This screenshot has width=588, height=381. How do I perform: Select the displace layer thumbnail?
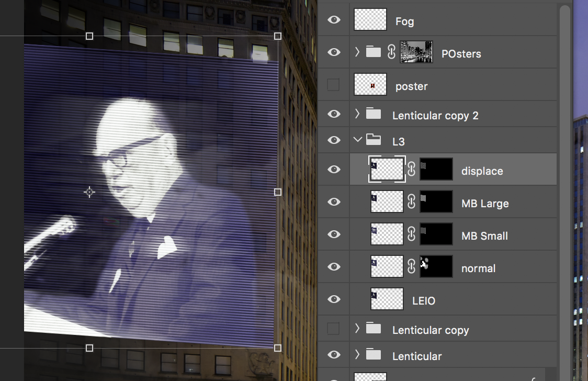pos(387,169)
